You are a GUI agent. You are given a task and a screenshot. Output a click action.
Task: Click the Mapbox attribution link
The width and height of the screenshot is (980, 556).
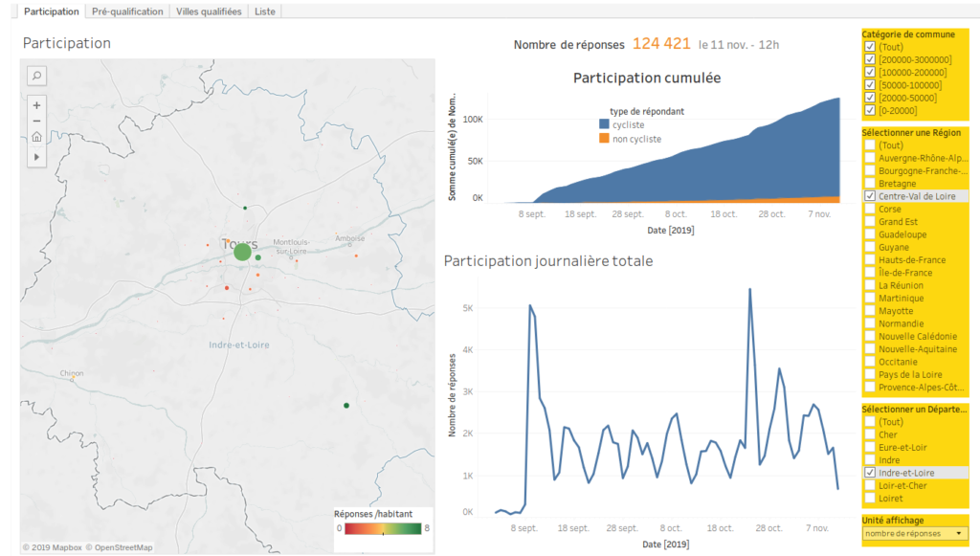point(60,547)
